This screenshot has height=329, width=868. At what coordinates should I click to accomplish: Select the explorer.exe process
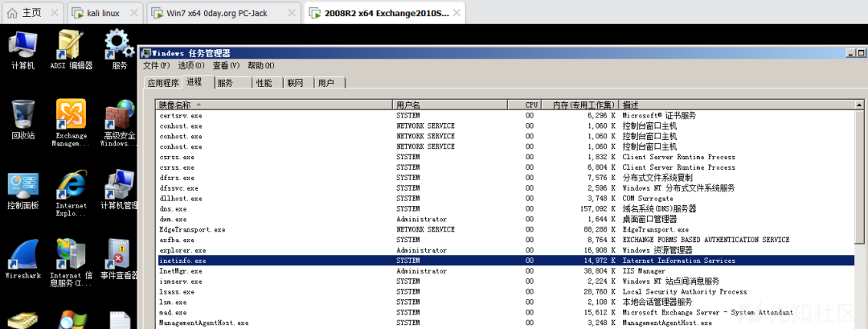point(506,250)
